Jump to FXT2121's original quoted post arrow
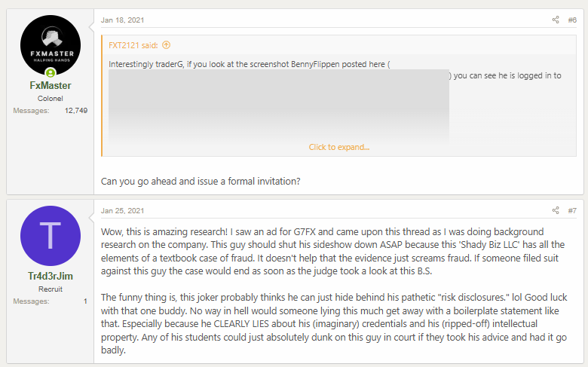 click(x=166, y=45)
